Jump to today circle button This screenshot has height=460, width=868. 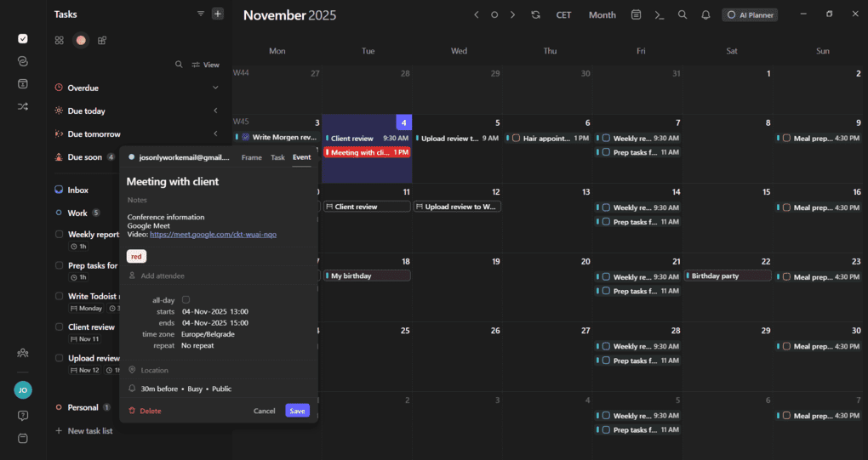494,15
